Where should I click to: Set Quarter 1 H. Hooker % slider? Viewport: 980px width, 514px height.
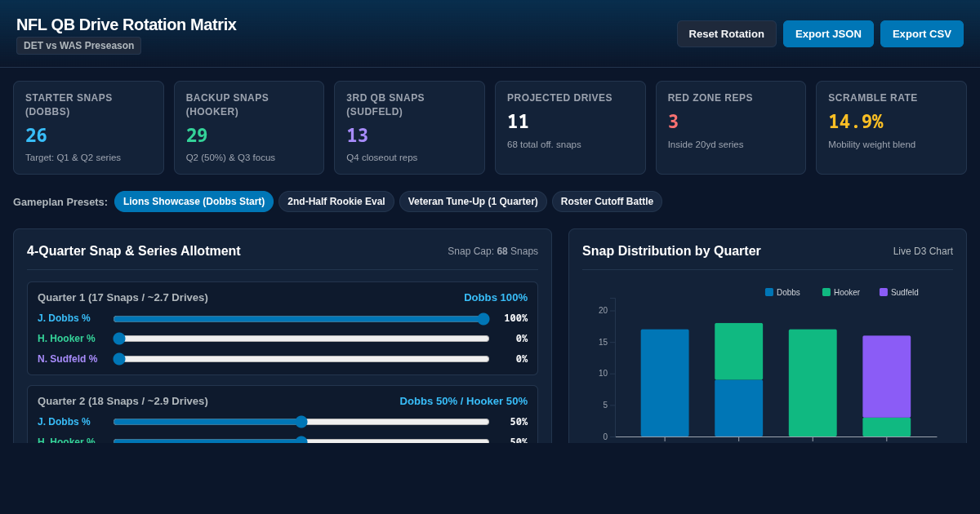coord(301,339)
